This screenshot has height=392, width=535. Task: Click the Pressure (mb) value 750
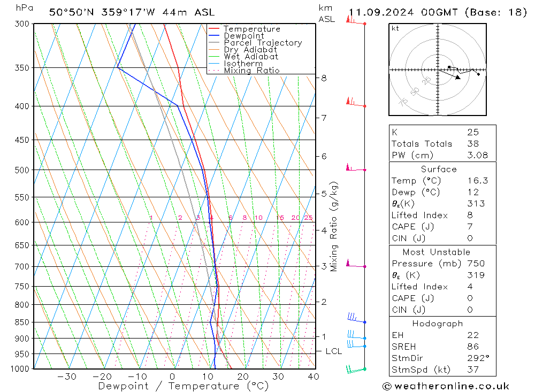click(x=476, y=263)
